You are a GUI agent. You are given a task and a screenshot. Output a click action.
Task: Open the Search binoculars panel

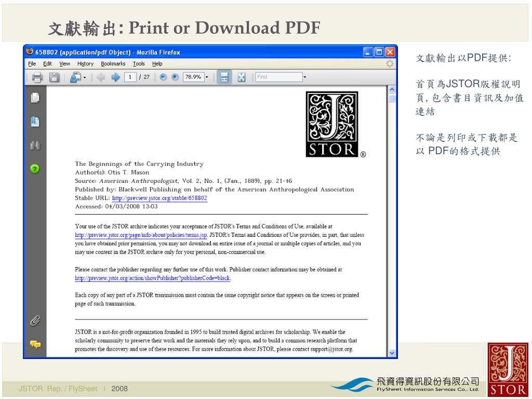coord(35,145)
